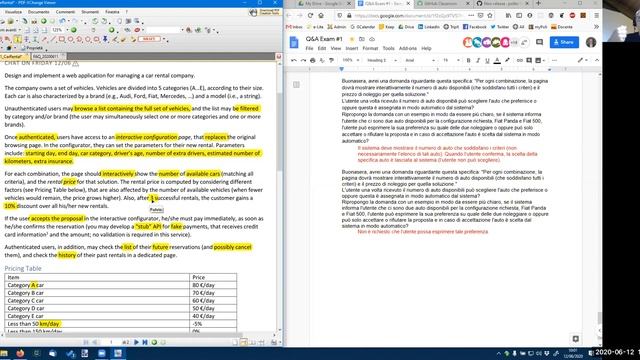Open the Strumenti menu in PDF-XChange Viewer
Image resolution: width=640 pixels, height=360 pixels.
tap(90, 12)
